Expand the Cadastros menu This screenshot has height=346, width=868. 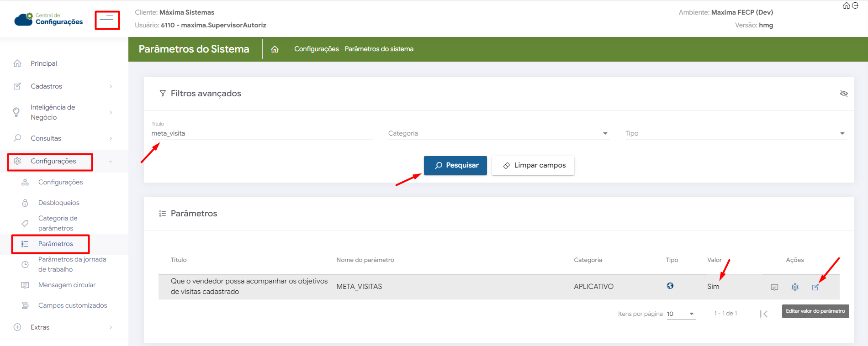point(64,86)
